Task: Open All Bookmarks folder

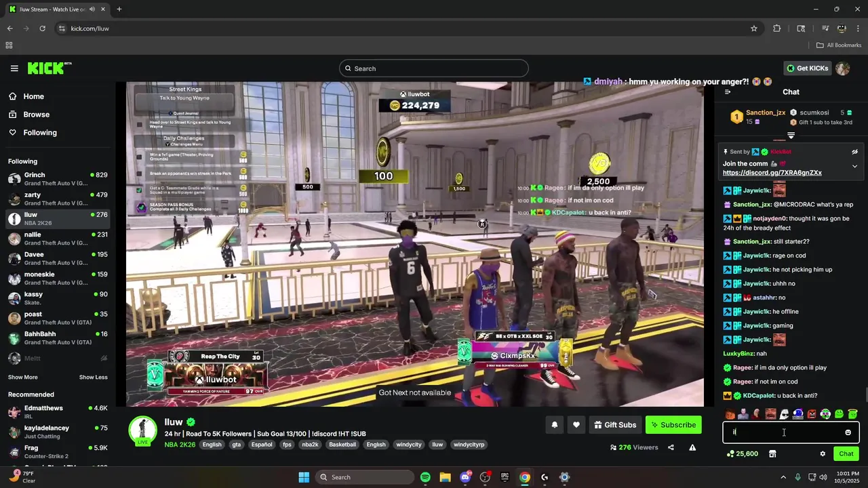Action: 839,45
